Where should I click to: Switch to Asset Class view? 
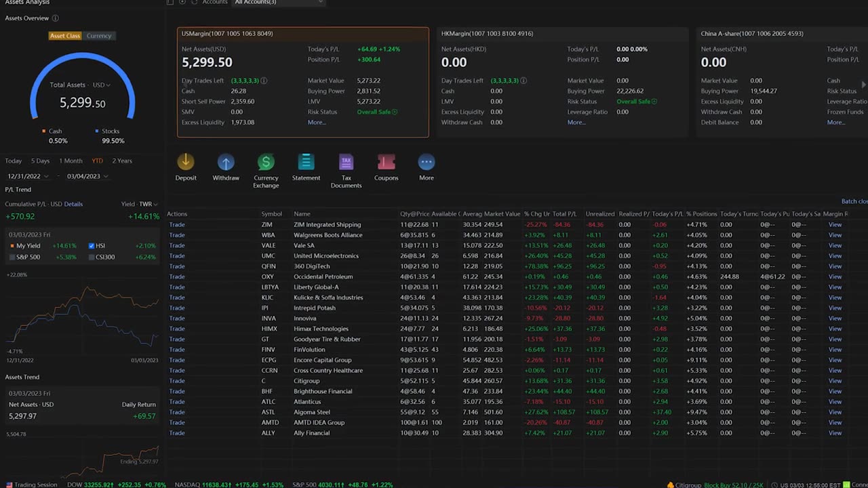[x=65, y=36]
